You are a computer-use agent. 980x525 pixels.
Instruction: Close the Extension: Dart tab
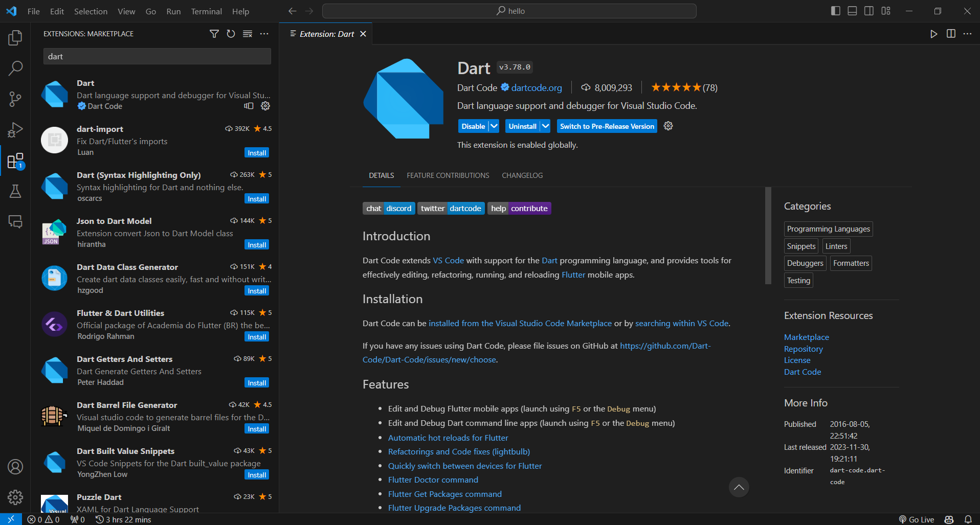coord(363,34)
